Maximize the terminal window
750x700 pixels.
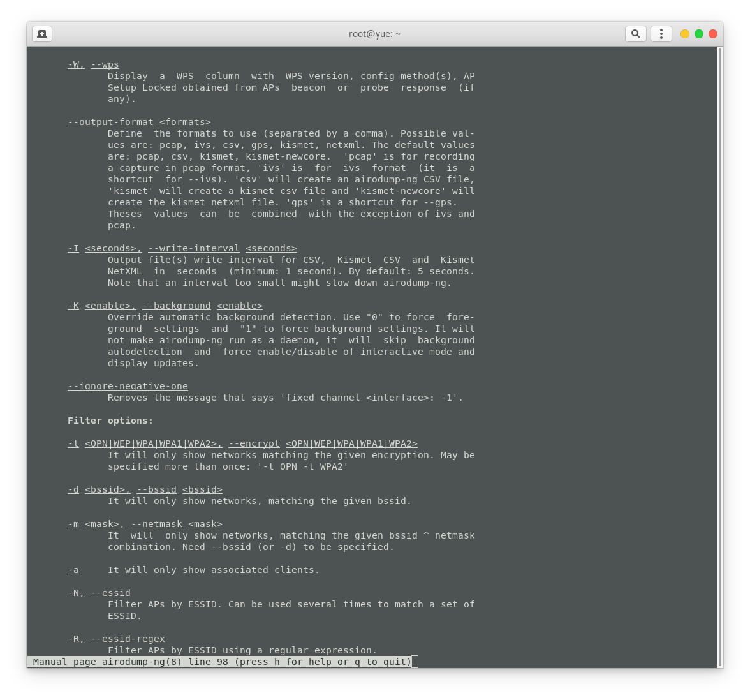click(699, 34)
